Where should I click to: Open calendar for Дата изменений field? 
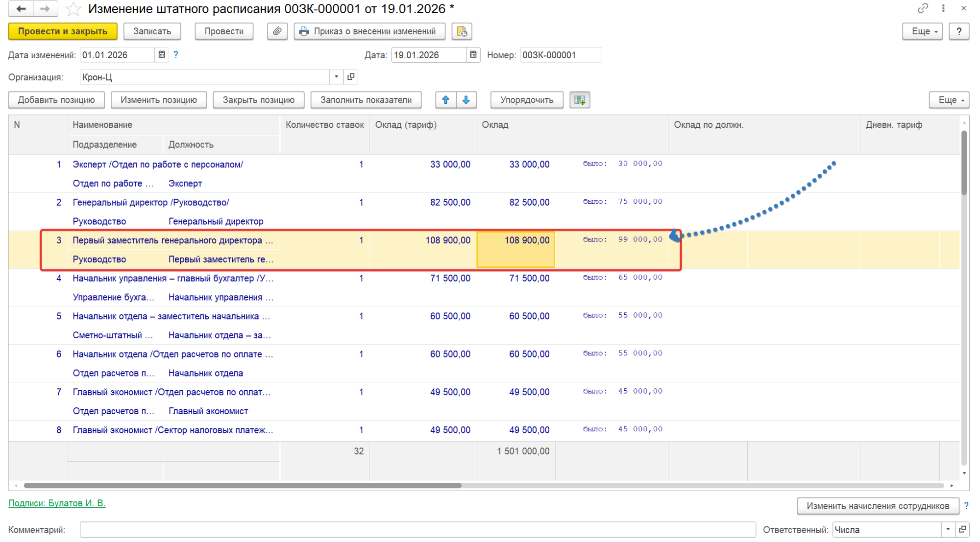click(162, 55)
